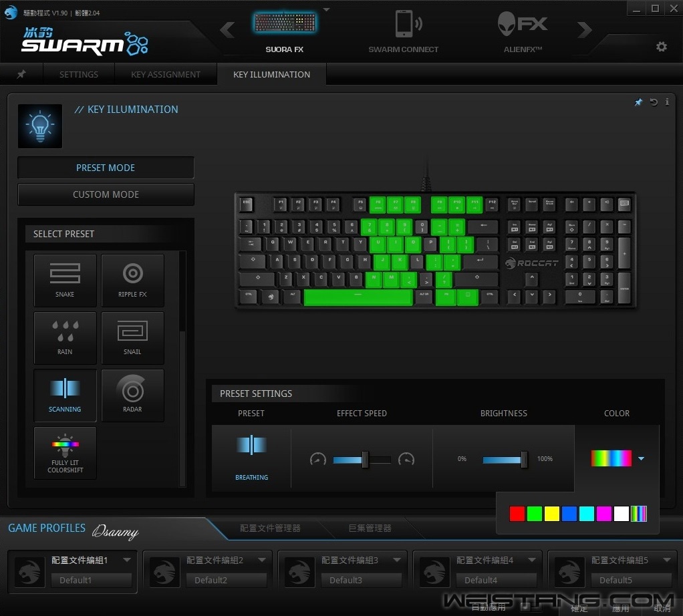This screenshot has height=616, width=683.
Task: Pick the cyan color swatch
Action: [x=587, y=514]
